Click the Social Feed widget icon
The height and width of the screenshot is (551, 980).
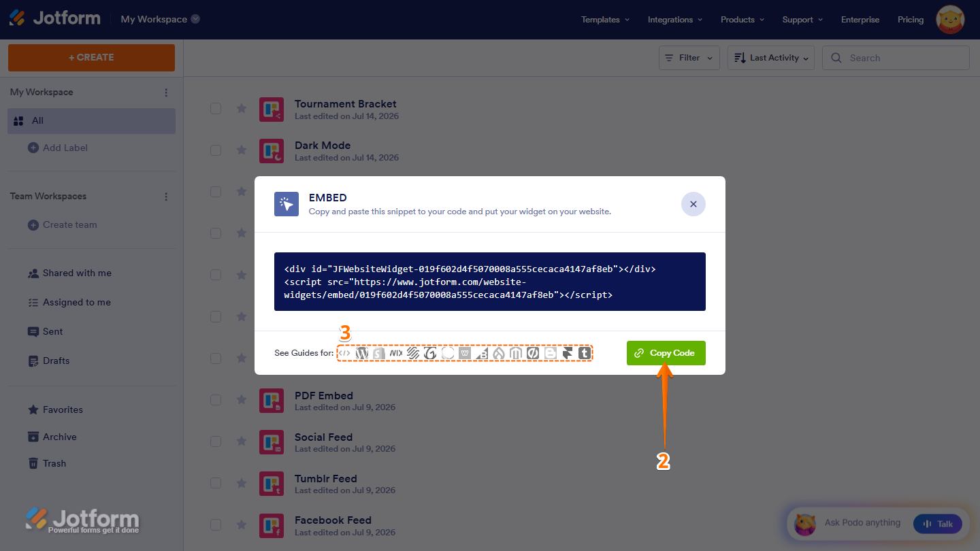click(272, 442)
